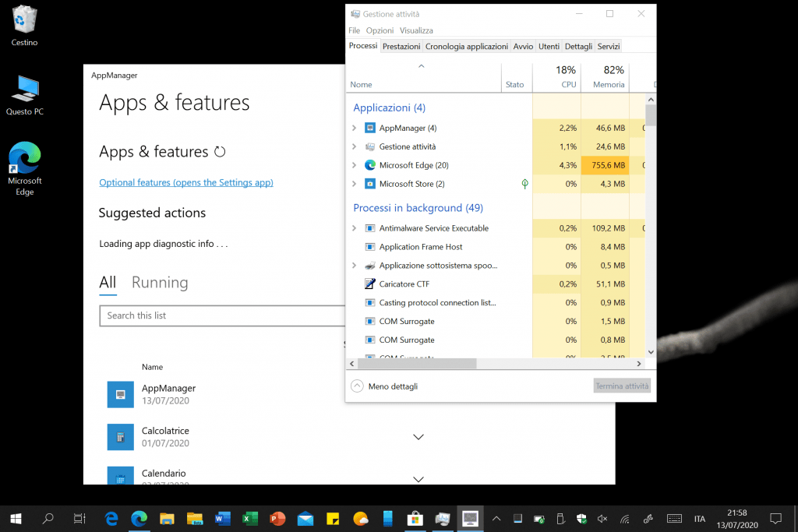The height and width of the screenshot is (532, 798).
Task: Unmute the speaker icon in system tray
Action: tap(602, 519)
